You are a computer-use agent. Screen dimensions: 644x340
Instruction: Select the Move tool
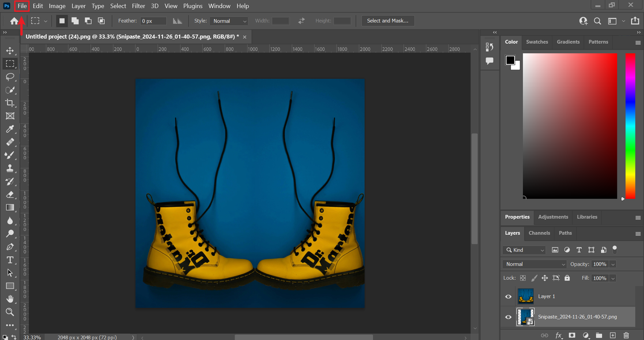tap(10, 50)
